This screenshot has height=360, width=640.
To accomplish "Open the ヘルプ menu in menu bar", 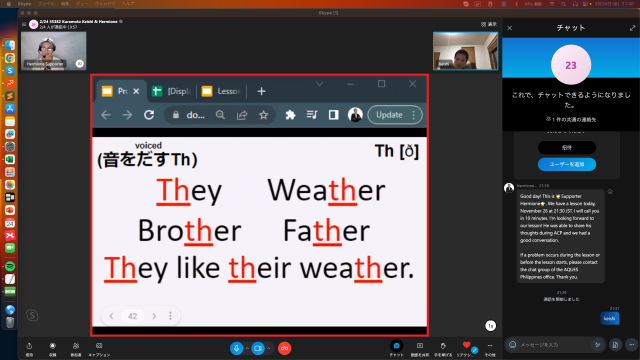I will pos(128,4).
